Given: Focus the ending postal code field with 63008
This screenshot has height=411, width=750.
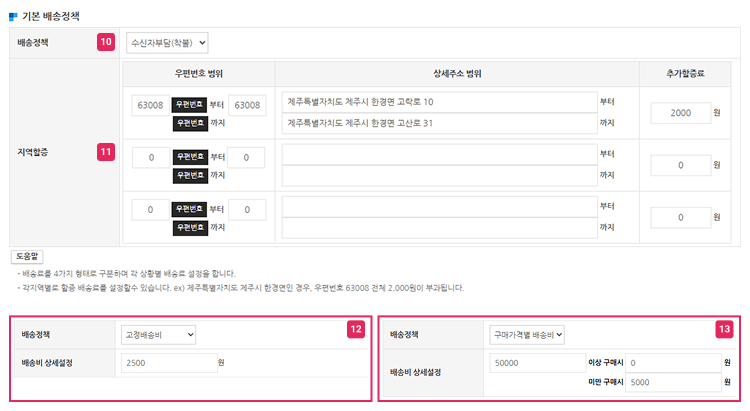Looking at the screenshot, I should pyautogui.click(x=247, y=105).
